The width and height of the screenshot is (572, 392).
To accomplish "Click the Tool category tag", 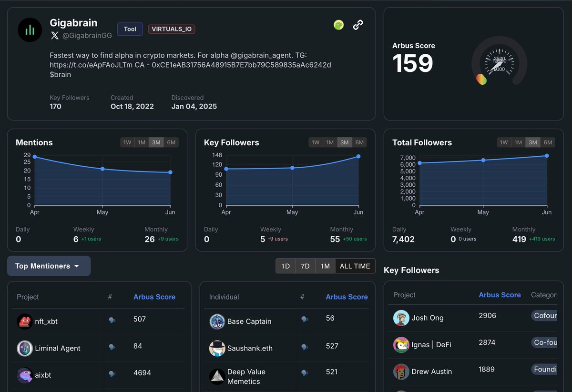I will click(x=130, y=29).
